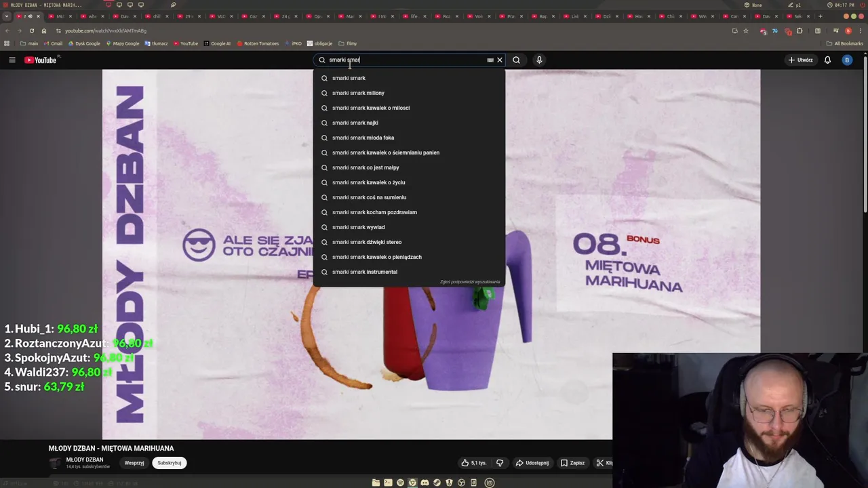Expand the "main" bookmarks folder

point(29,43)
